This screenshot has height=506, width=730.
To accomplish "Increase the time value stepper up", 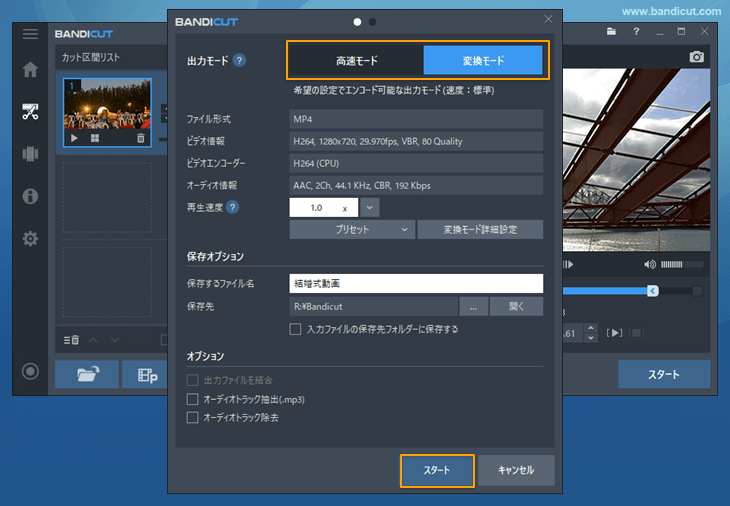I will [x=591, y=328].
